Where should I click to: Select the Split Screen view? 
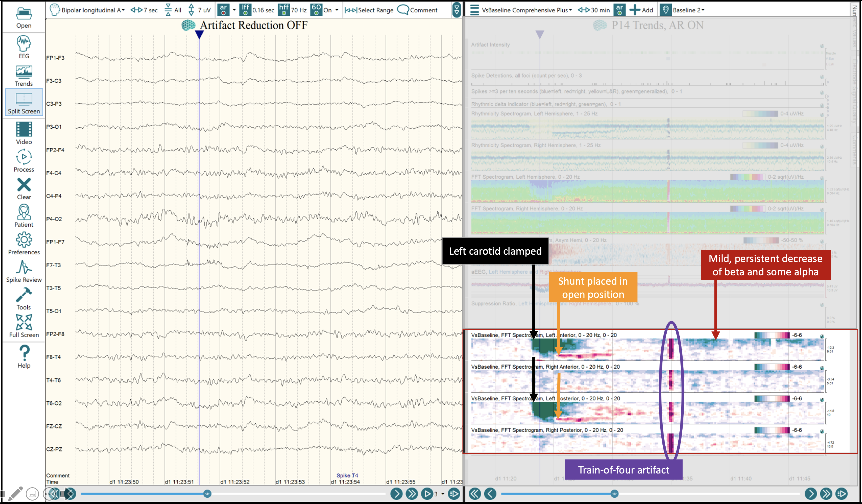coord(24,103)
